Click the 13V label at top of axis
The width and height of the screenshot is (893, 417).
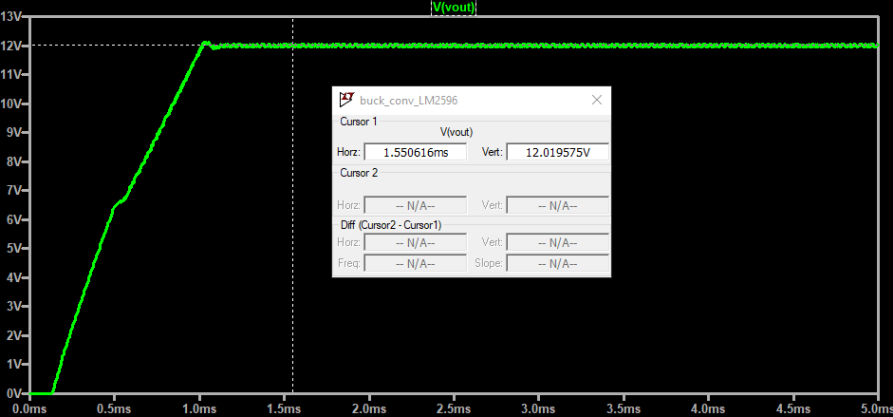tap(12, 17)
